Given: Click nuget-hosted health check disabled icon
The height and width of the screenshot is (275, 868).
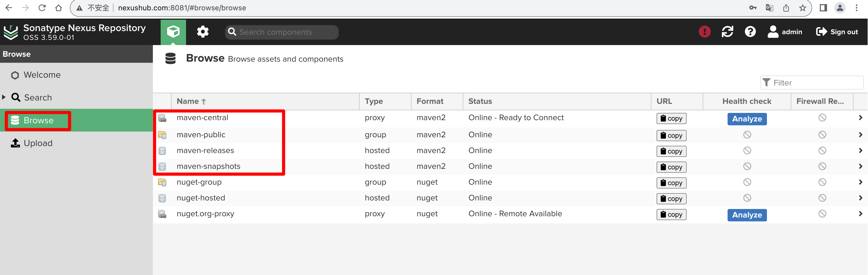Looking at the screenshot, I should 747,198.
